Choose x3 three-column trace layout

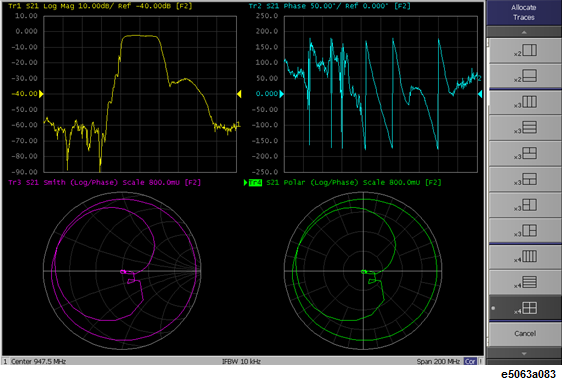525,102
